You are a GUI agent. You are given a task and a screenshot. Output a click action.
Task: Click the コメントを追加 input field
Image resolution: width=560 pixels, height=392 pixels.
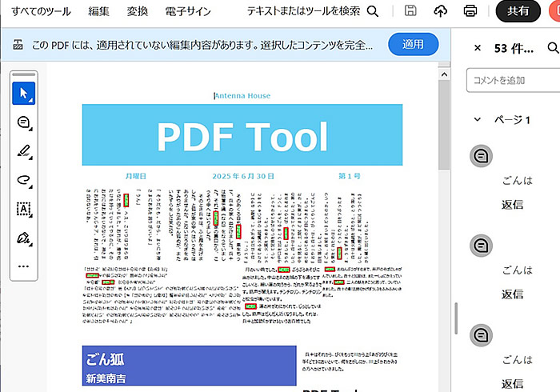click(514, 80)
